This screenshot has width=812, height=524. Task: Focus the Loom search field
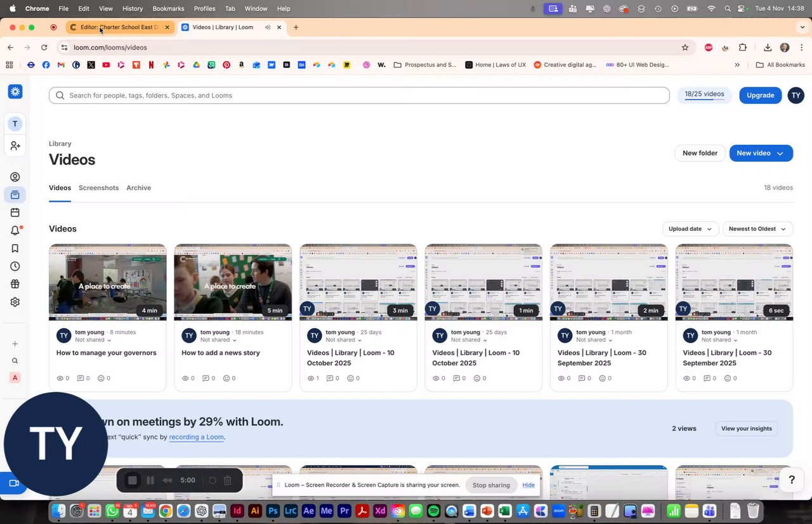[359, 95]
